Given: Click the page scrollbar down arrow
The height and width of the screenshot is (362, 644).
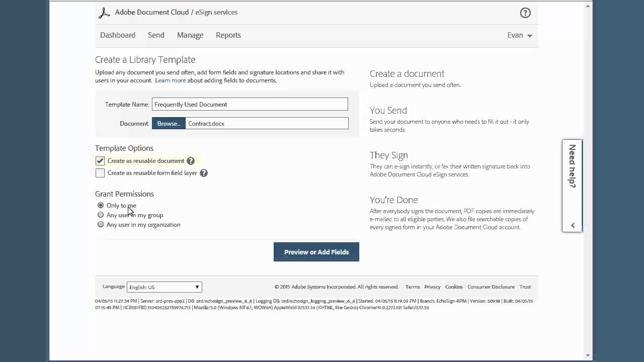Looking at the screenshot, I should [x=588, y=355].
